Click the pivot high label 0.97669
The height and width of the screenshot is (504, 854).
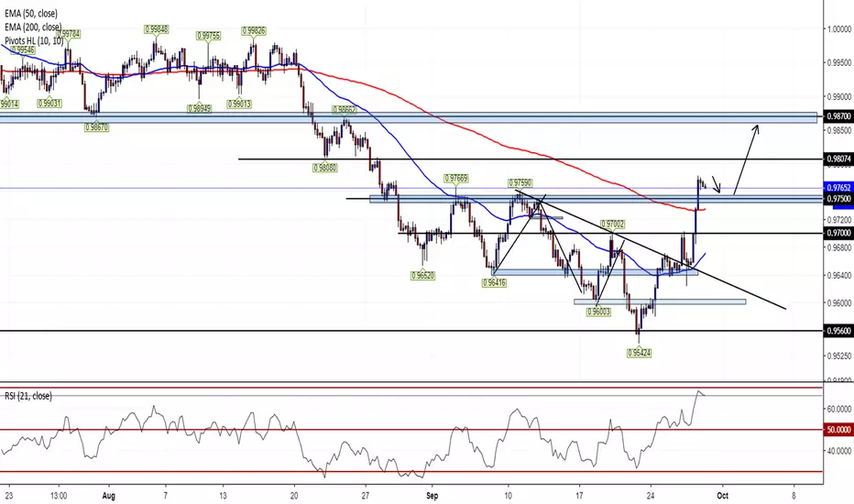pyautogui.click(x=456, y=178)
